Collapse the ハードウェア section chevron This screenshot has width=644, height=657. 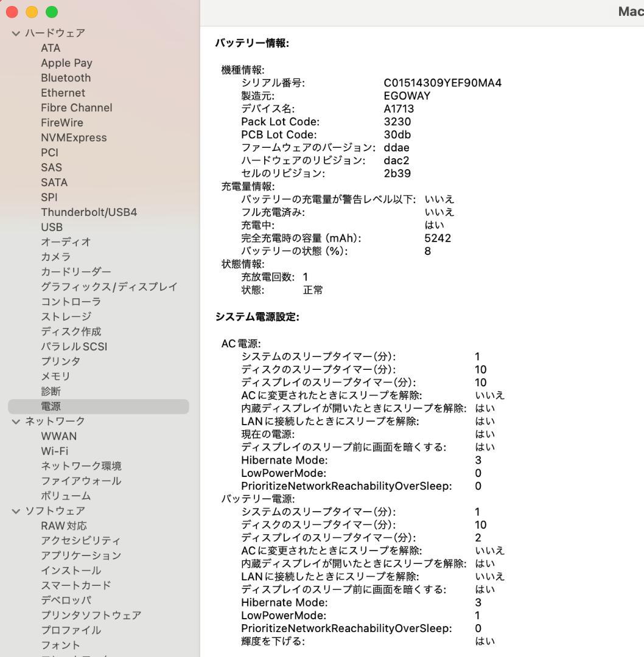tap(16, 33)
